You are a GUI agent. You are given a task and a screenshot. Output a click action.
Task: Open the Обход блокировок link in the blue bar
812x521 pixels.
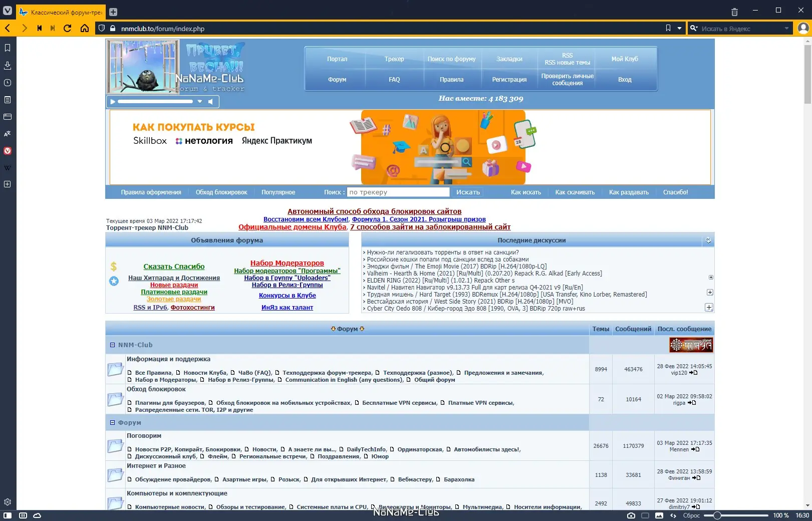(x=221, y=192)
